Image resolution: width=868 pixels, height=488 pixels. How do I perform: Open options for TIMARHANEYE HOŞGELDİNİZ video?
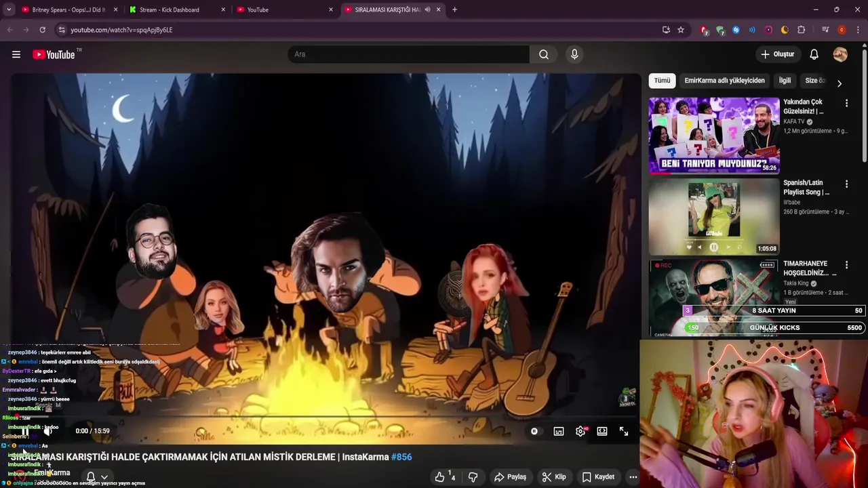[x=846, y=264]
